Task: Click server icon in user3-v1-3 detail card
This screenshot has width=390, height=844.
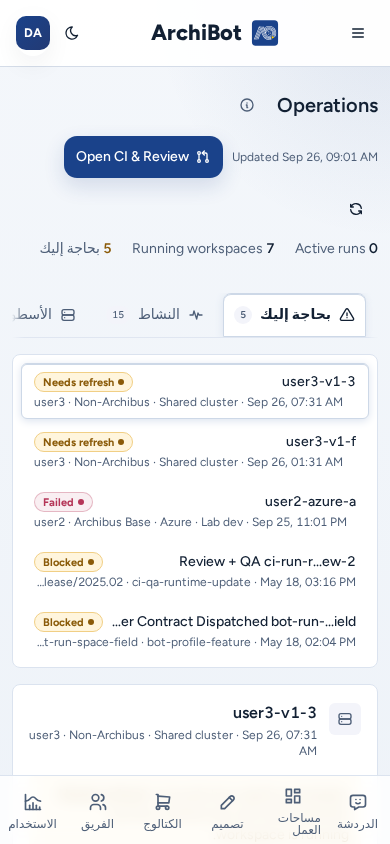Action: [345, 719]
